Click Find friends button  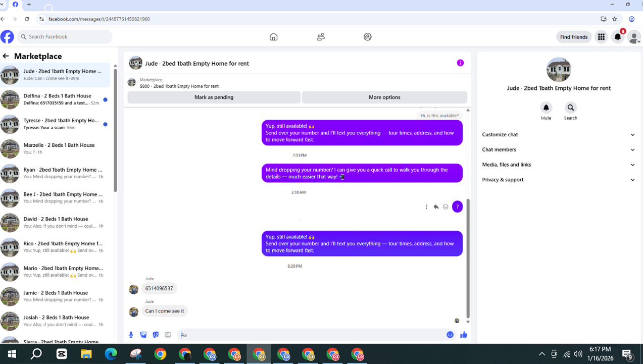[x=574, y=37]
